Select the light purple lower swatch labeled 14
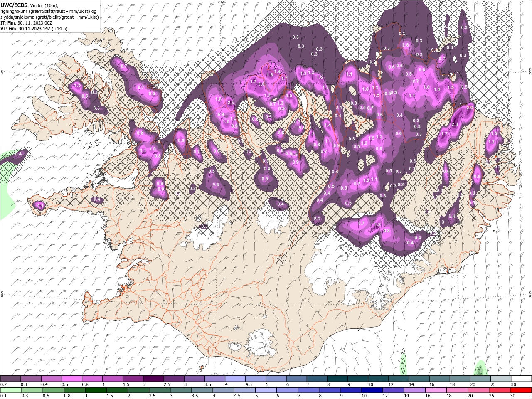The width and height of the screenshot is (532, 399). [x=415, y=390]
